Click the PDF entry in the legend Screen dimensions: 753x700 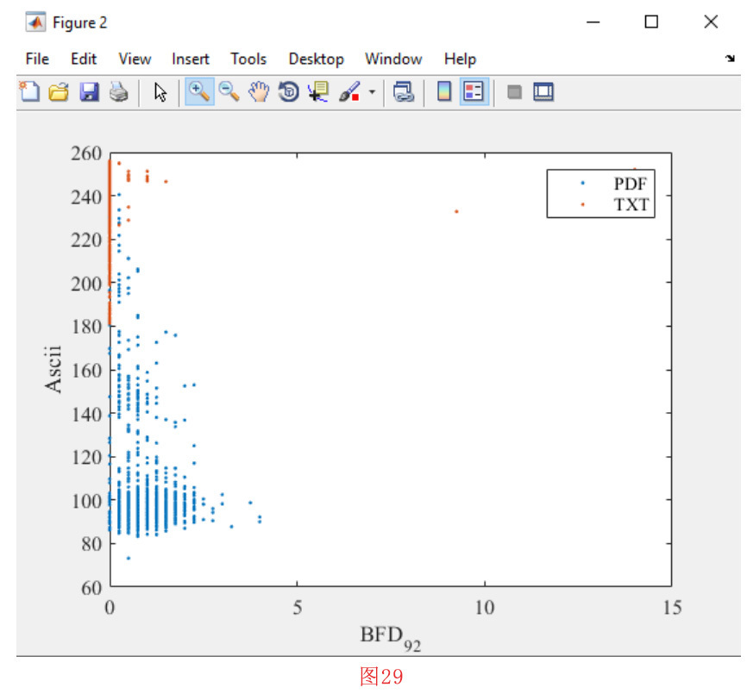tap(629, 184)
